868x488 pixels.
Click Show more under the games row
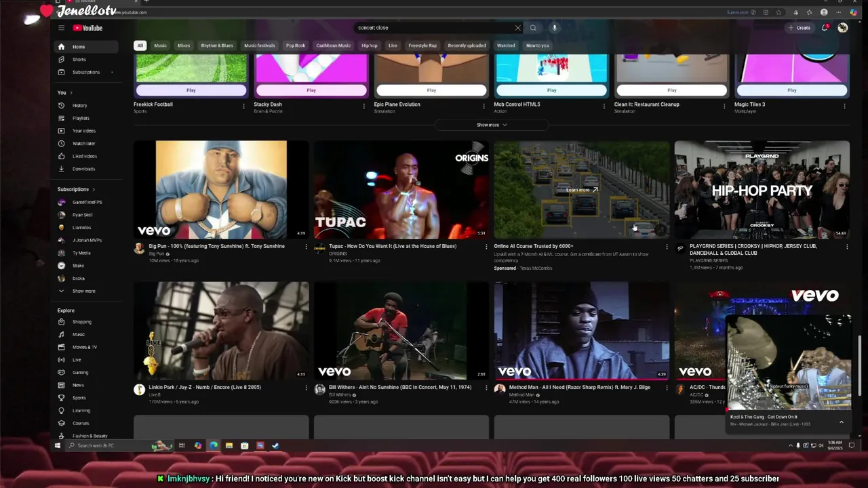[492, 125]
